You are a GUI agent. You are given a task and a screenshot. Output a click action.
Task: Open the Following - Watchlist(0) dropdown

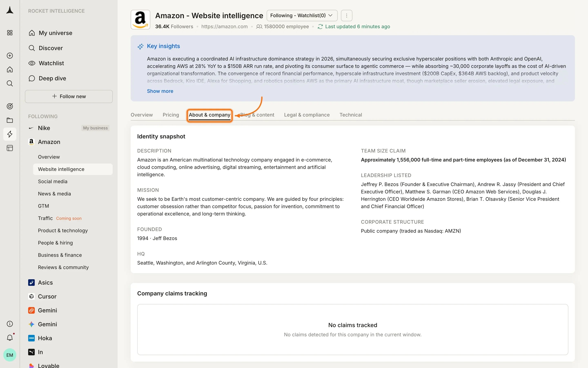[302, 16]
